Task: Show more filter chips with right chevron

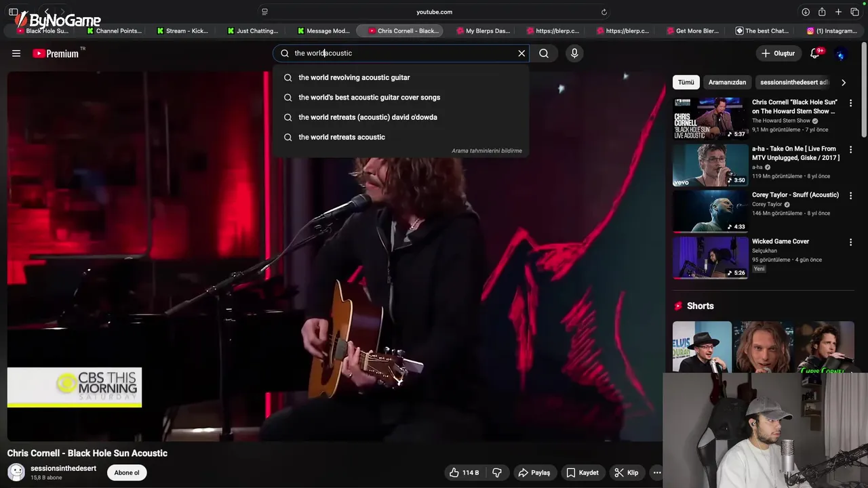Action: [844, 82]
